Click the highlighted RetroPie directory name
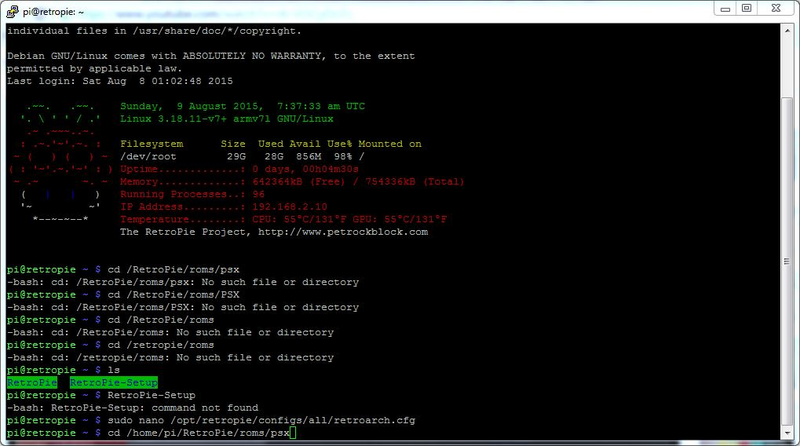The image size is (800, 446). [x=32, y=383]
